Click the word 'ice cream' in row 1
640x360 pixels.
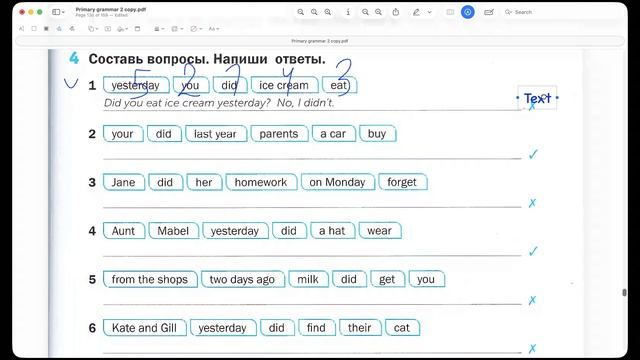click(284, 85)
